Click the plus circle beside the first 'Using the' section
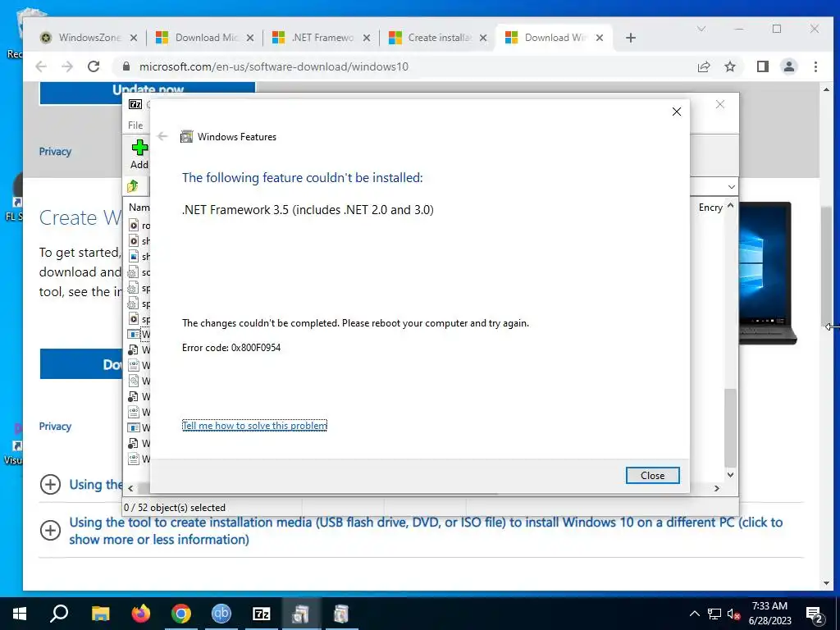 50,484
